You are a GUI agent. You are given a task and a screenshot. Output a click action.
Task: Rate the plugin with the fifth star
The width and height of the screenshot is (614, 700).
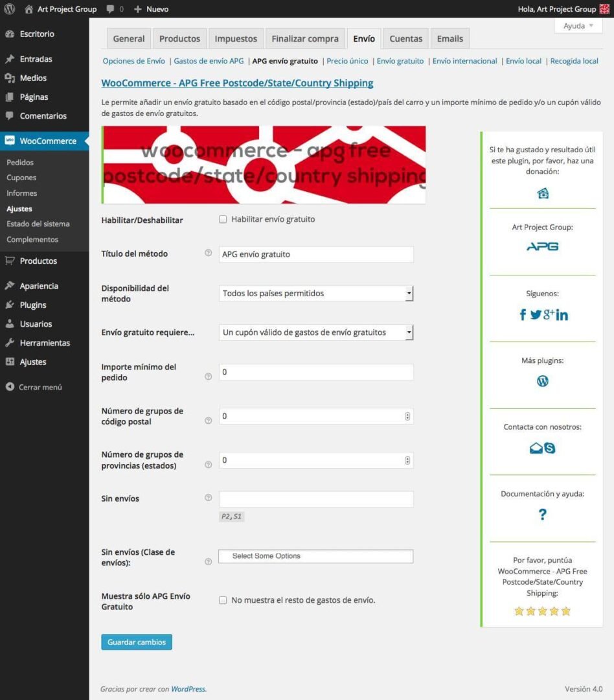click(x=566, y=611)
